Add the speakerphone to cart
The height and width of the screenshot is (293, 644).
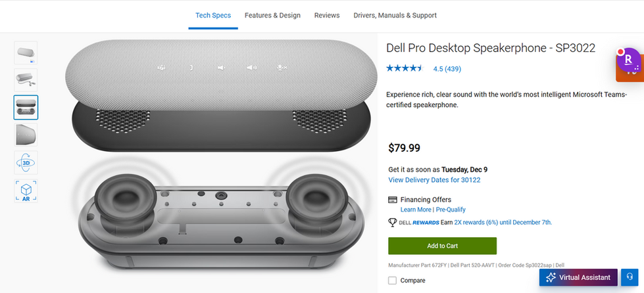point(442,246)
